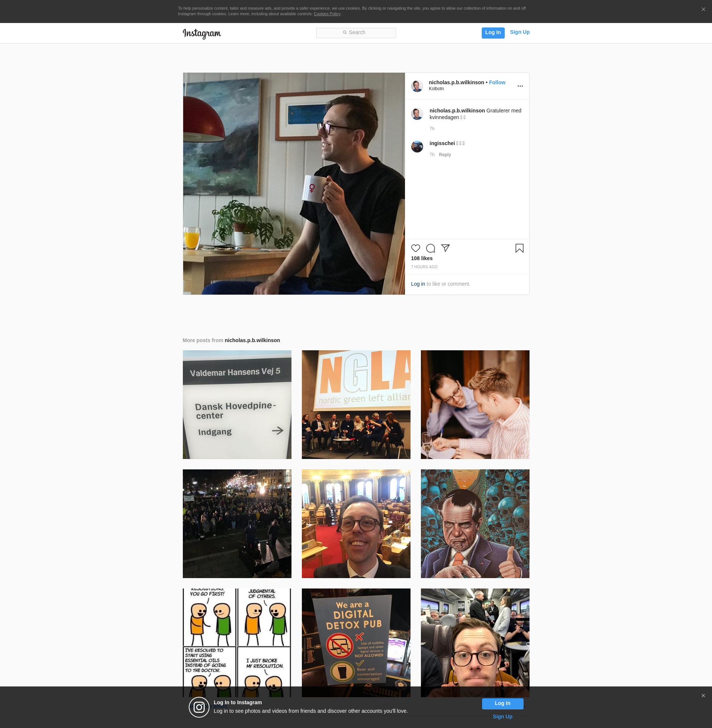712x728 pixels.
Task: Click the comment bubble icon
Action: 431,248
